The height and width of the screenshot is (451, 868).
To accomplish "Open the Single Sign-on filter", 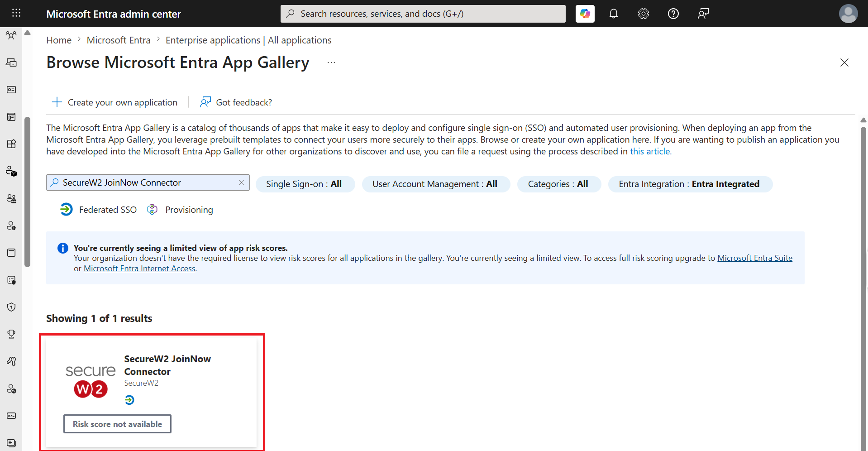I will [305, 184].
